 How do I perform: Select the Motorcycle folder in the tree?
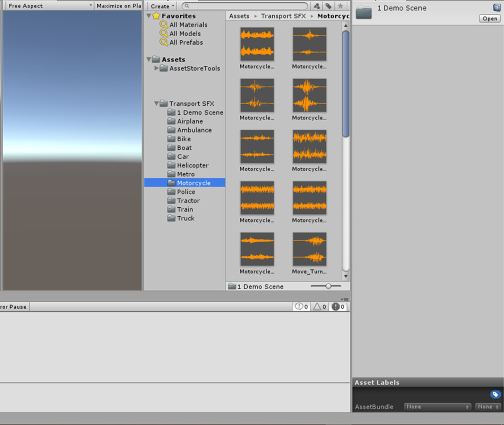[185, 183]
